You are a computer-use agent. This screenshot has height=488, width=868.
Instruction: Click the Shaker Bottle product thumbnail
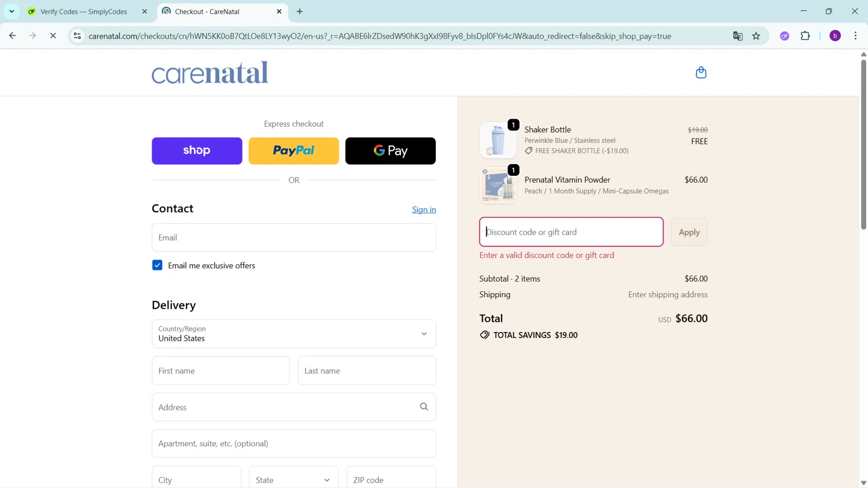pos(498,140)
